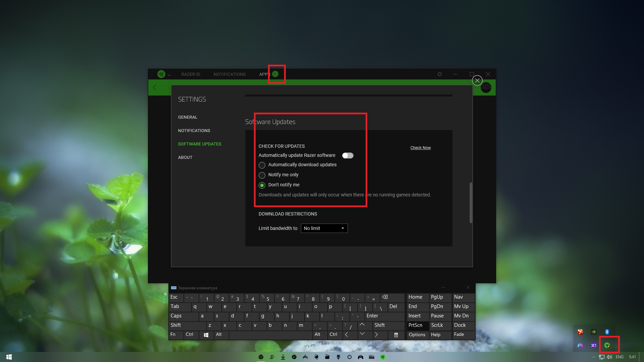The height and width of the screenshot is (362, 644).
Task: Toggle Automatically update Razer software switch
Action: 347,156
